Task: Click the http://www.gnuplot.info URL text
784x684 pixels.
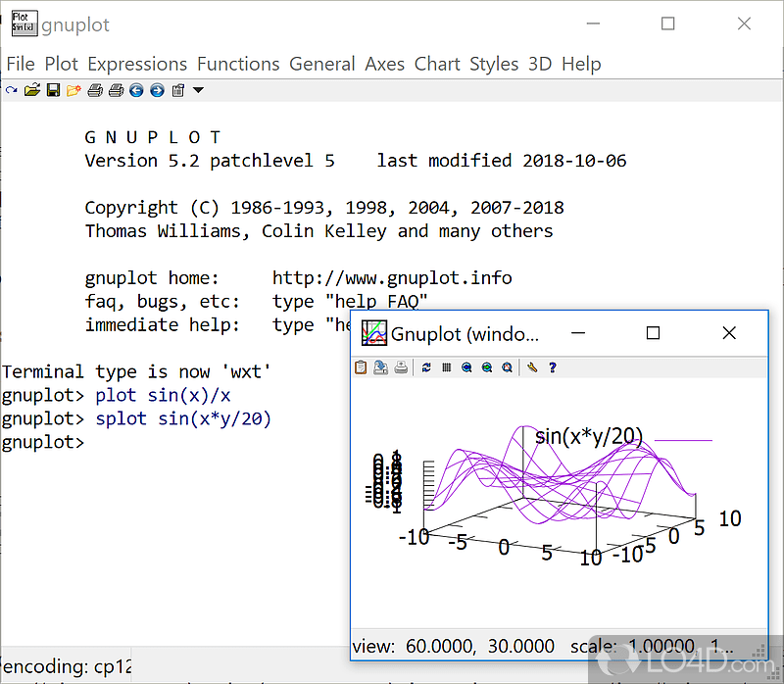Action: coord(392,278)
